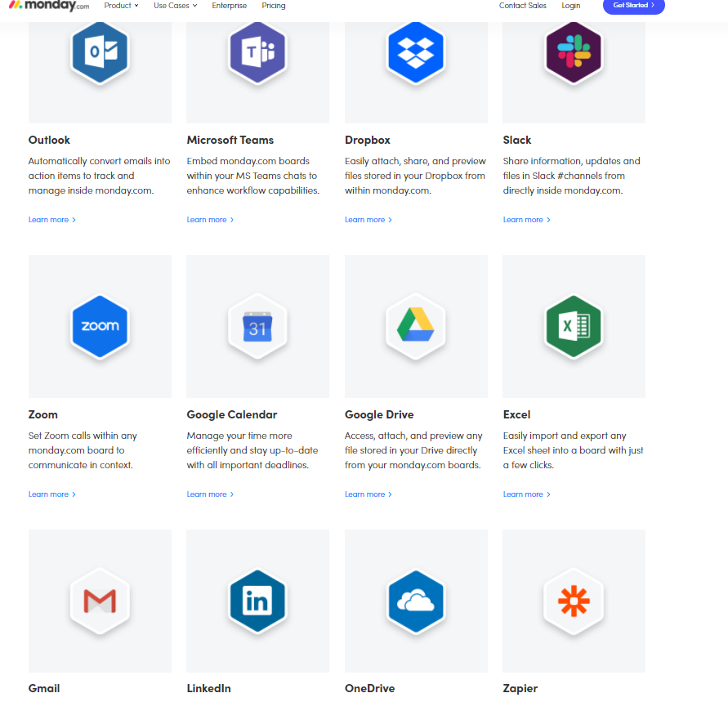Image resolution: width=728 pixels, height=702 pixels.
Task: Click the 'Set Zoom calls within' description
Action: (83, 450)
